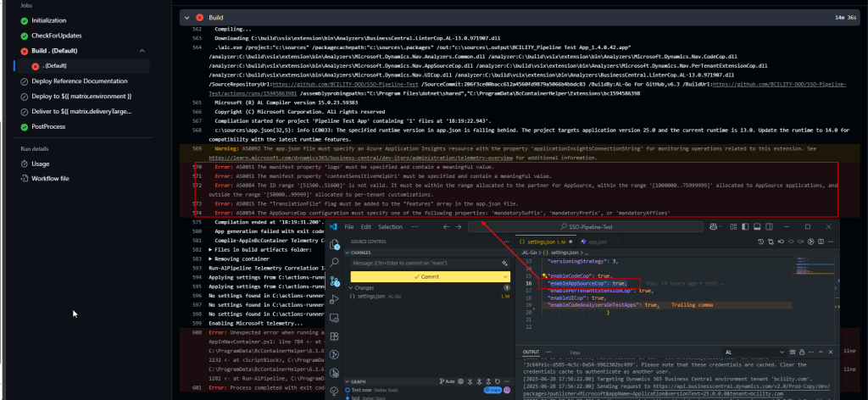This screenshot has height=400, width=868.
Task: Click the go forward arrow in VS Code title bar
Action: click(459, 227)
